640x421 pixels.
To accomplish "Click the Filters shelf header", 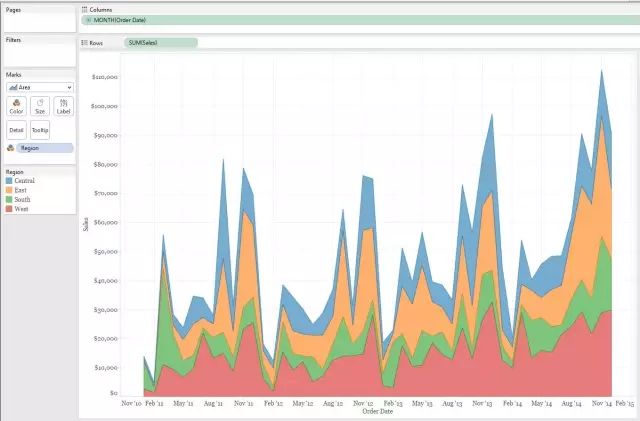I will tap(13, 40).
